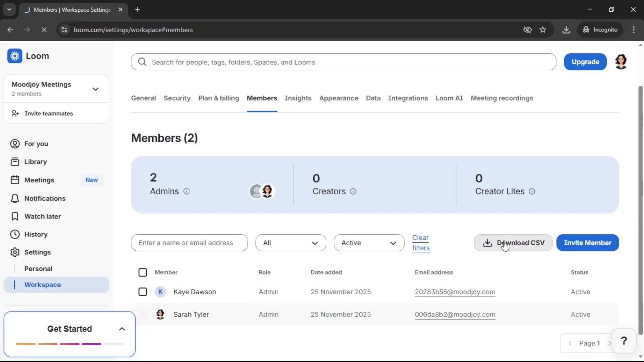
Task: Check Kaye Dawson's row checkbox
Action: (x=143, y=292)
